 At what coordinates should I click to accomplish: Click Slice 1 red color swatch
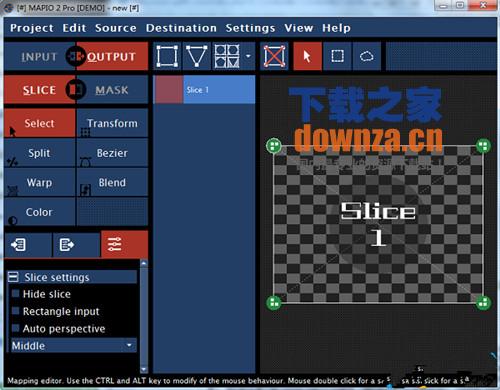(169, 90)
